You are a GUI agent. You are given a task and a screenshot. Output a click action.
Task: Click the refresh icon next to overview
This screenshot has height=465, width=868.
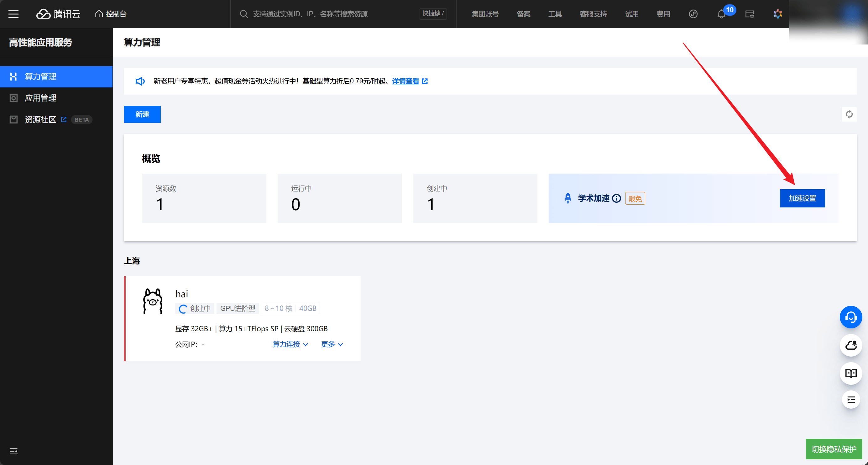point(849,114)
